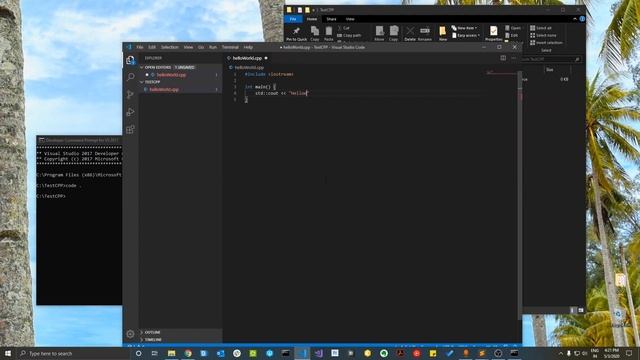This screenshot has height=360, width=640.
Task: Open Task View on taskbar
Action: pos(154,353)
